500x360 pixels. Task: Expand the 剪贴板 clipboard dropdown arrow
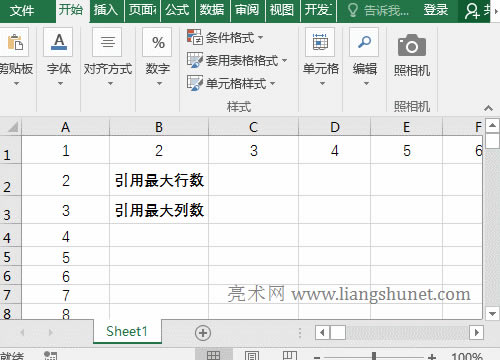(16, 83)
